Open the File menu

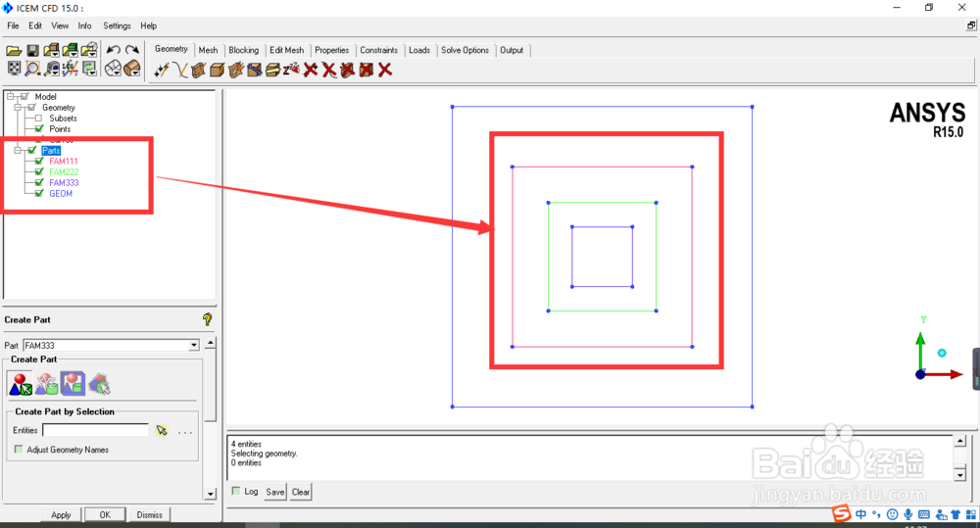(x=13, y=25)
